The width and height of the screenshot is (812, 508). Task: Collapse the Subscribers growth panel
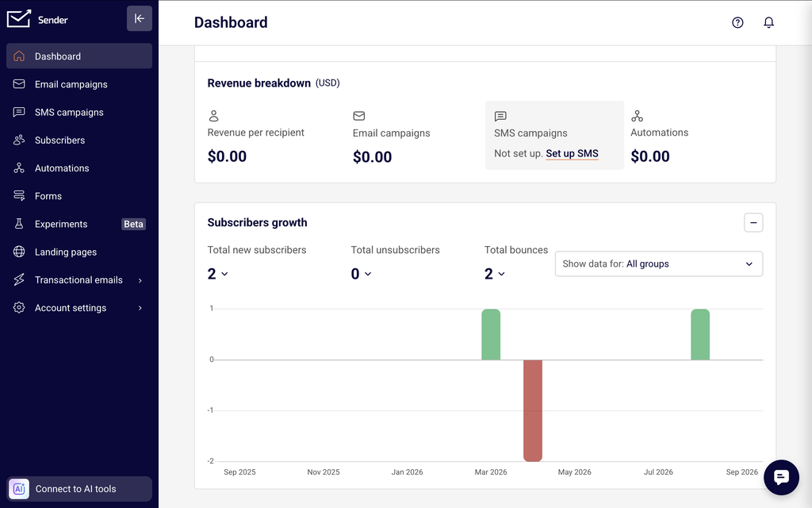[x=753, y=223]
